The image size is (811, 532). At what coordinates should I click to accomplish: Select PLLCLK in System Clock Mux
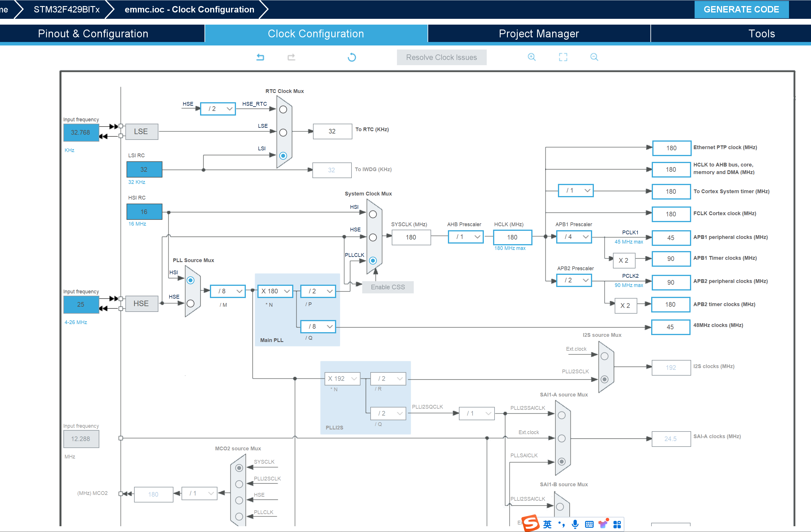[x=373, y=261]
